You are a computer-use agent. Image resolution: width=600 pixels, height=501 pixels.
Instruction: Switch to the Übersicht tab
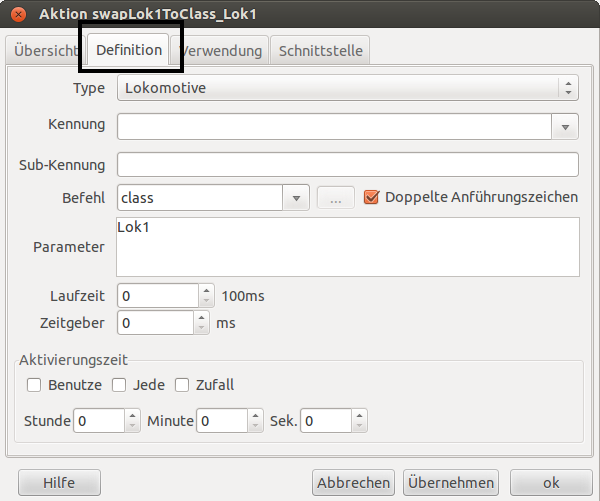click(x=42, y=50)
